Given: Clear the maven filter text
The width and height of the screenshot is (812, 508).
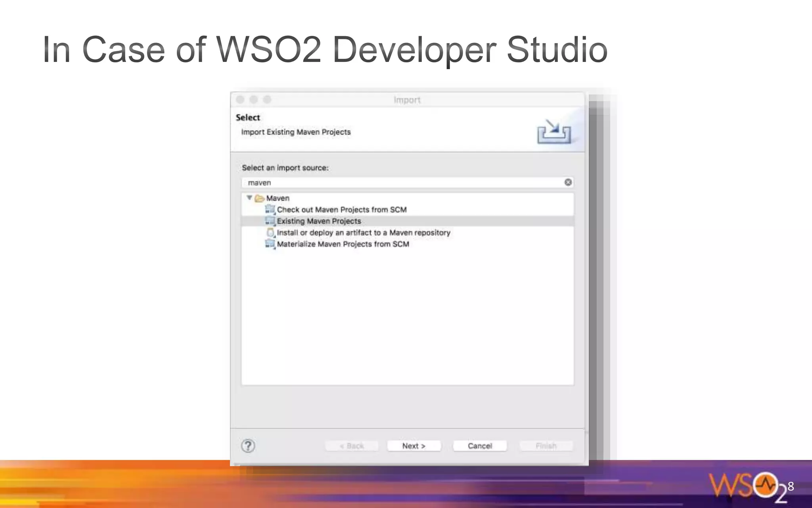Looking at the screenshot, I should [x=568, y=182].
